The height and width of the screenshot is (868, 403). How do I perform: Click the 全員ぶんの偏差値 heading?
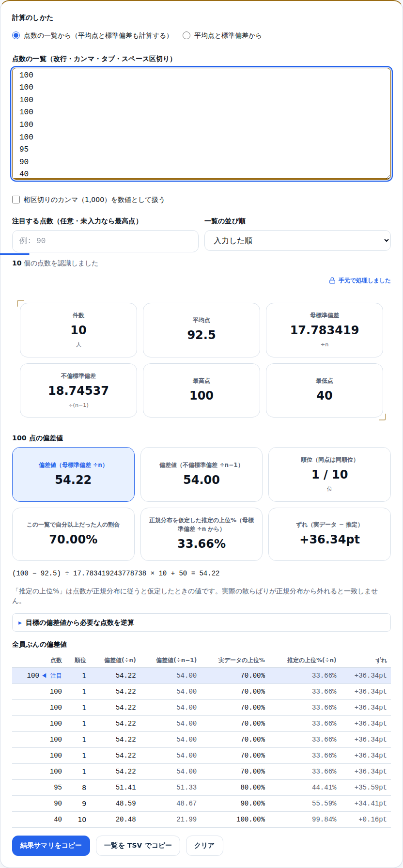[39, 644]
